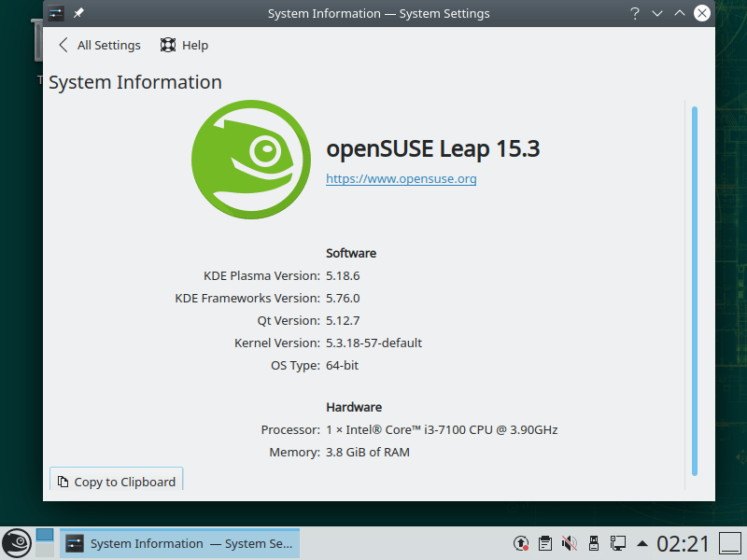747x560 pixels.
Task: Close the System Information window
Action: pyautogui.click(x=702, y=13)
